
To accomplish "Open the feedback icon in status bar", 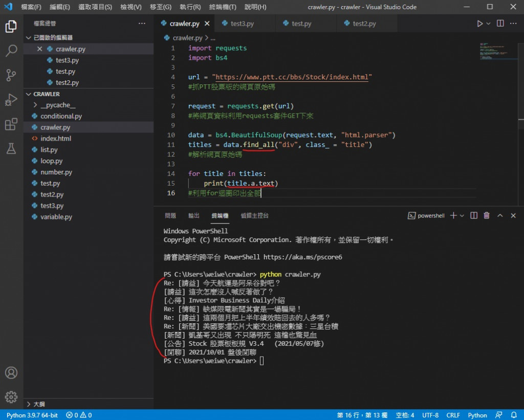I will (x=498, y=415).
